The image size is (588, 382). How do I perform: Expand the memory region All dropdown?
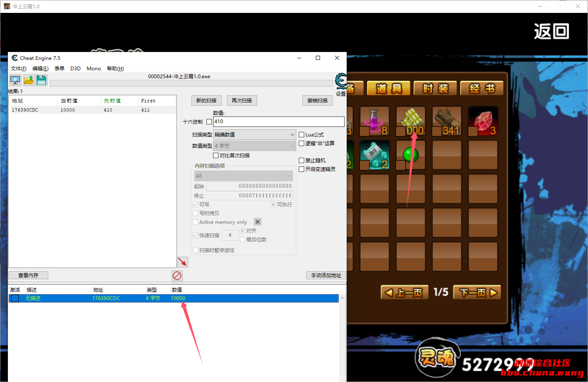243,176
